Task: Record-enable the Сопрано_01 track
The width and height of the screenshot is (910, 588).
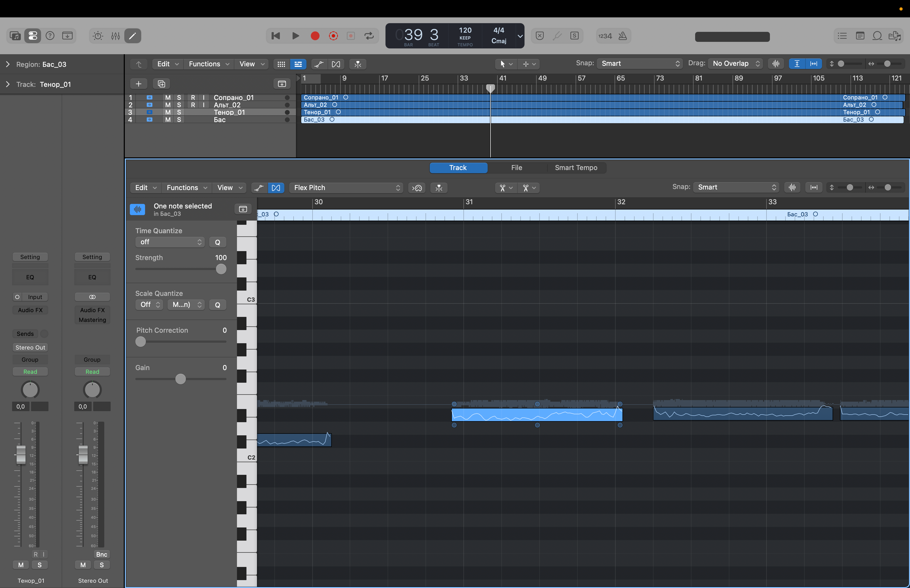Action: pos(193,98)
